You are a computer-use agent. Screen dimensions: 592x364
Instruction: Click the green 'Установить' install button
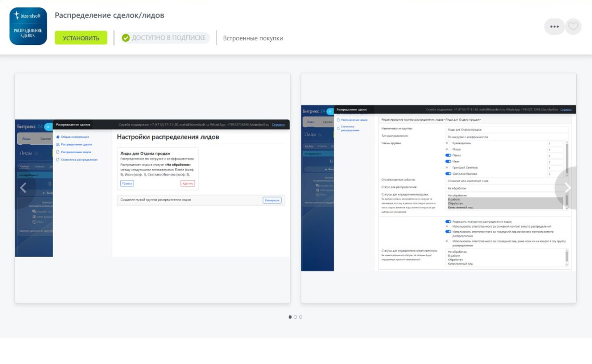pos(81,38)
